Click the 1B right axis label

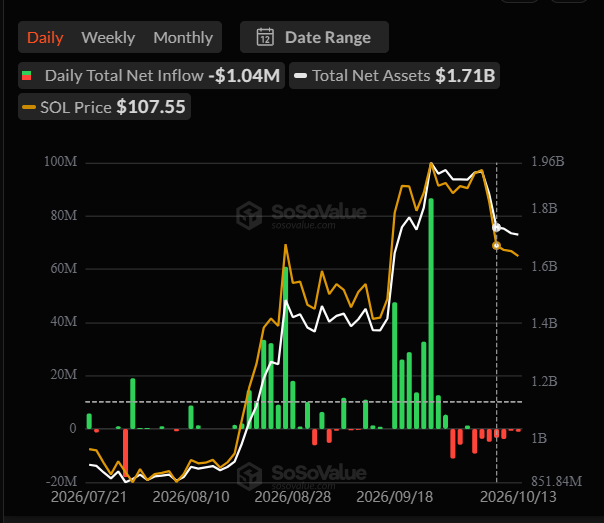click(539, 438)
